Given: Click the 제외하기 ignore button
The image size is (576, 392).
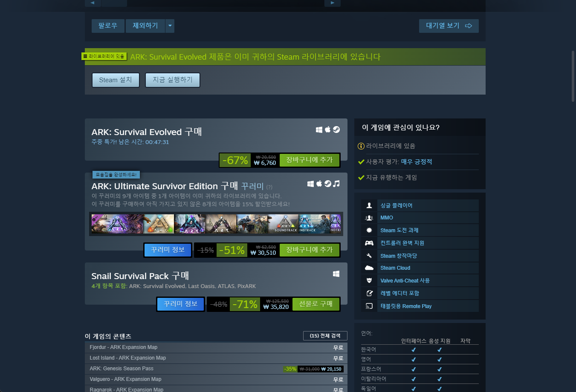Looking at the screenshot, I should click(x=145, y=26).
